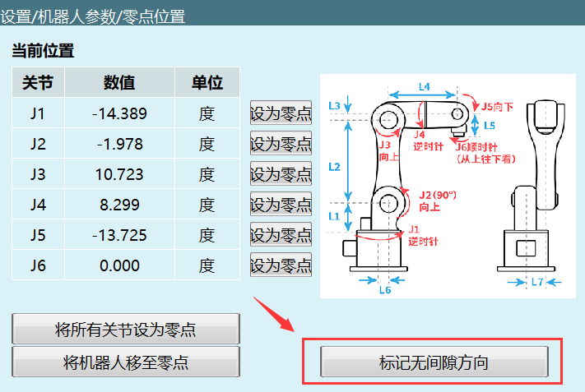Image resolution: width=585 pixels, height=392 pixels.
Task: Select the J2 value -1.978 cell
Action: point(119,144)
